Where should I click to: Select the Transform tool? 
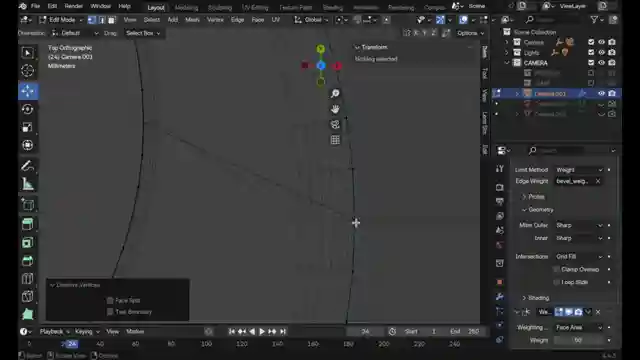tap(27, 145)
